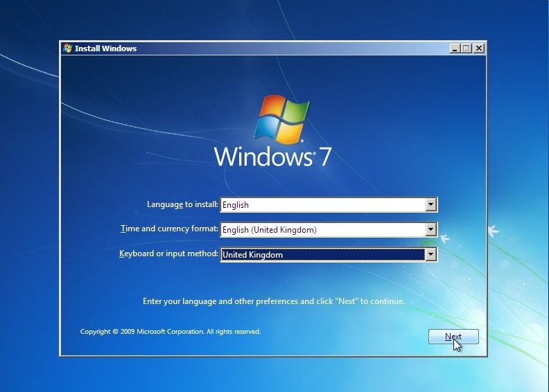Click the Install Windows title bar icon
The image size is (549, 392).
(67, 48)
